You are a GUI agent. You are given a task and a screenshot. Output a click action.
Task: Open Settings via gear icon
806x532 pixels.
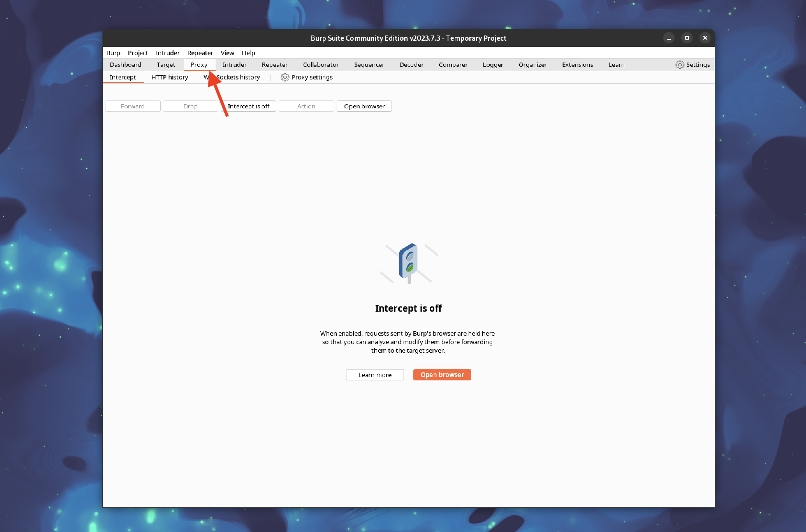coord(679,65)
